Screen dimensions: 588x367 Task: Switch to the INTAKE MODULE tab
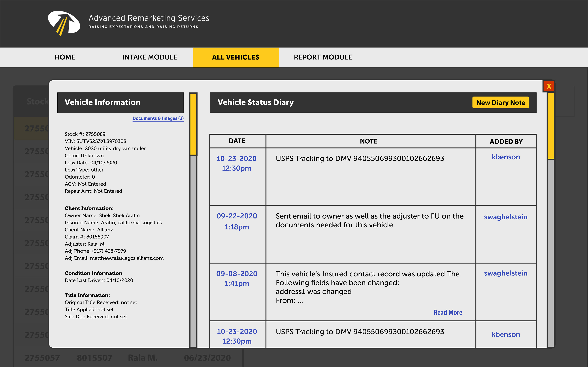tap(150, 57)
